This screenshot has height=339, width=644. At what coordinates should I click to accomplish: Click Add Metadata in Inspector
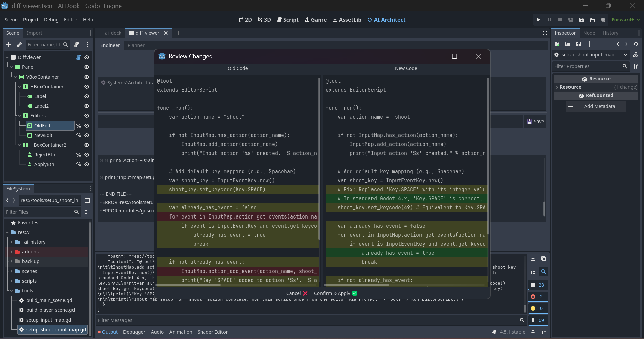[x=596, y=106]
